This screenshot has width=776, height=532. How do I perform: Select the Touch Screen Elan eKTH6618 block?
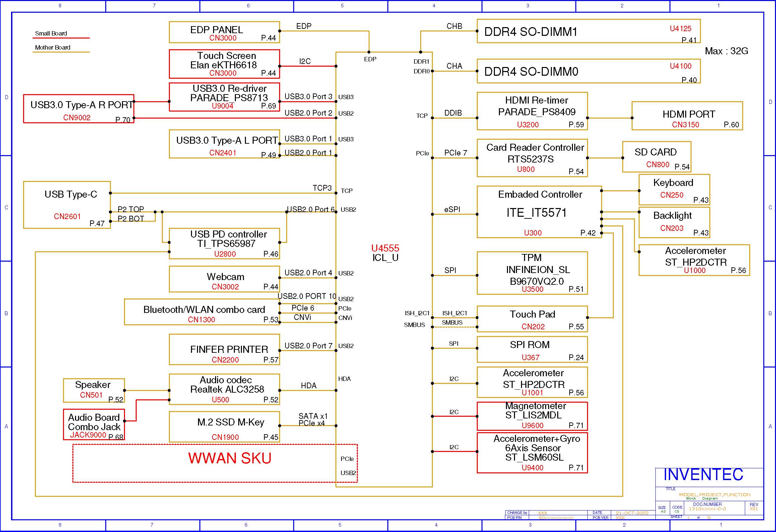[x=224, y=64]
